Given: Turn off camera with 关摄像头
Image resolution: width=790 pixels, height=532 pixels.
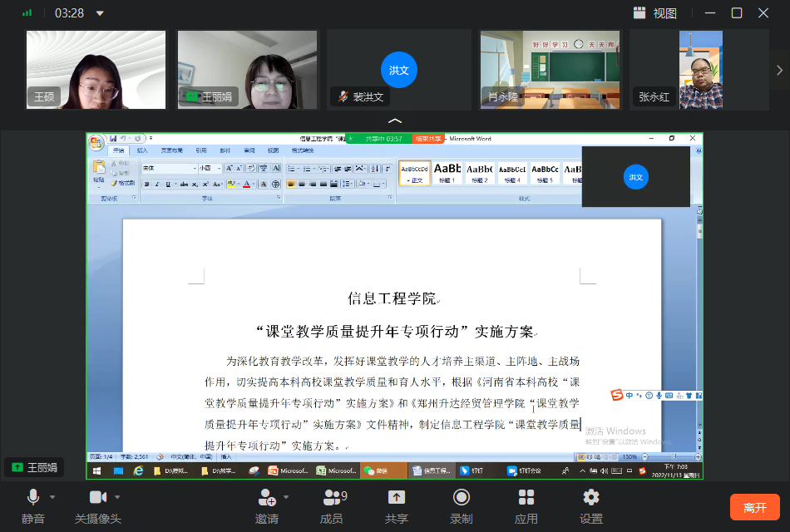Looking at the screenshot, I should coord(98,505).
